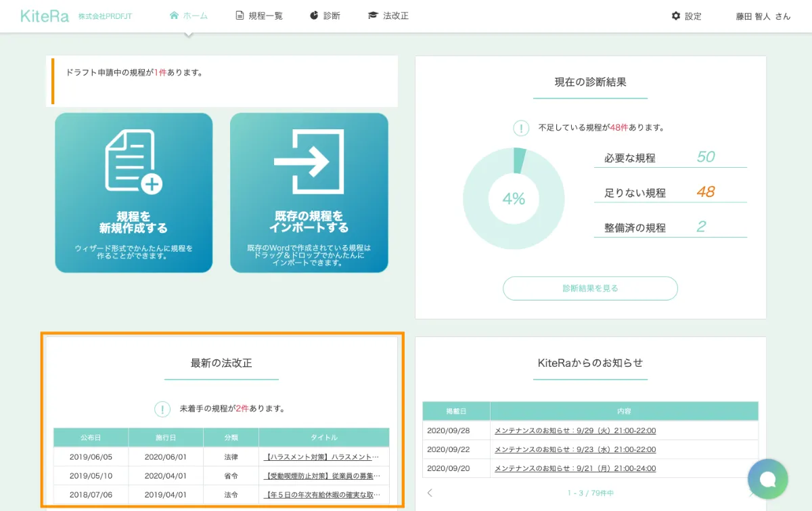Open the ハラスメント対策 law revision link

(323, 457)
